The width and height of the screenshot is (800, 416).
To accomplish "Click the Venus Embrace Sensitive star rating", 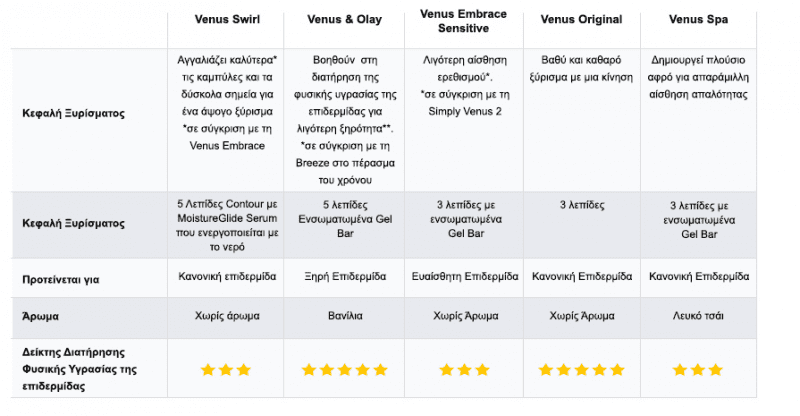I will [464, 370].
